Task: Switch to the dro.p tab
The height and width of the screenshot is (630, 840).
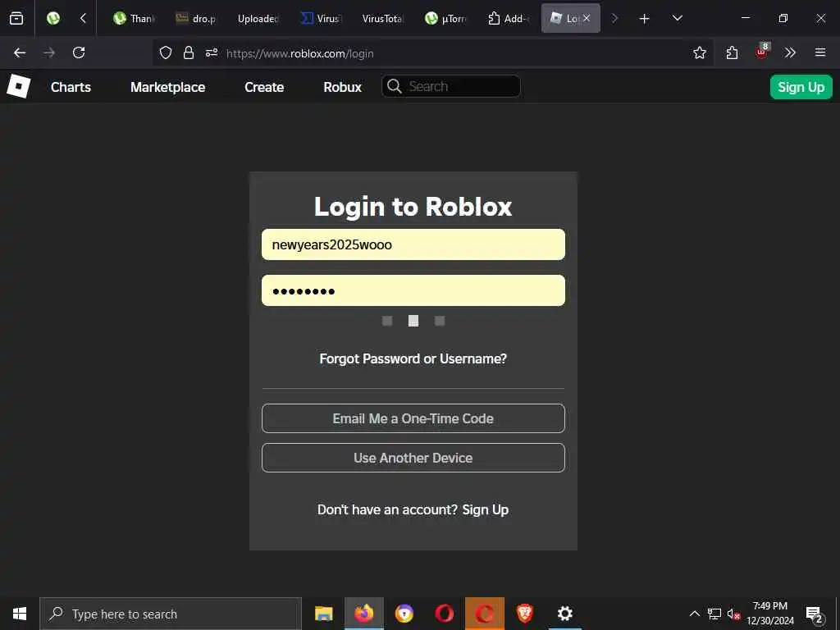Action: pyautogui.click(x=196, y=18)
